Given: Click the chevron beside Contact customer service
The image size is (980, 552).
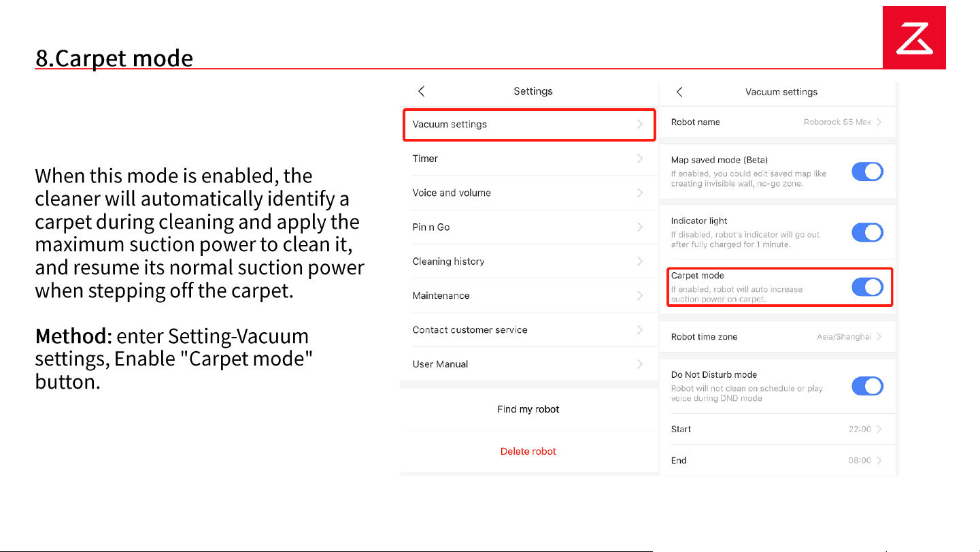Looking at the screenshot, I should pos(640,330).
